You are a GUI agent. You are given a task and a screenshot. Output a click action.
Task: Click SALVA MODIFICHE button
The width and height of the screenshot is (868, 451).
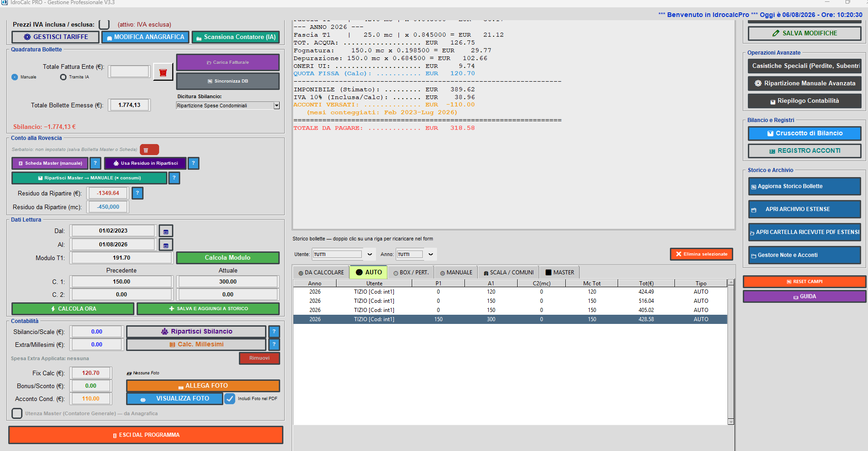pos(804,33)
